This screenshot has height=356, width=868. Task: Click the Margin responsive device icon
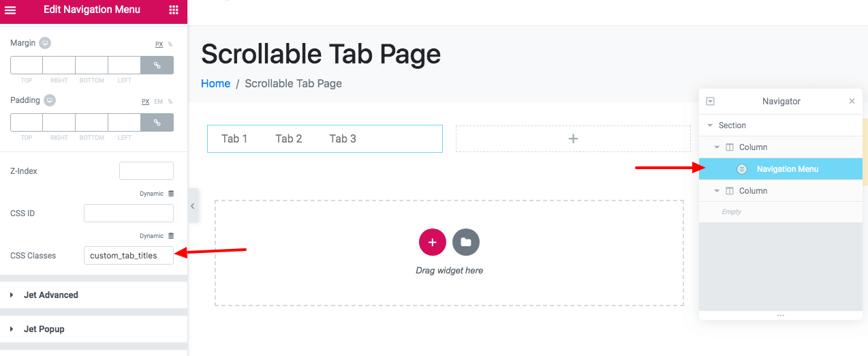tap(45, 43)
